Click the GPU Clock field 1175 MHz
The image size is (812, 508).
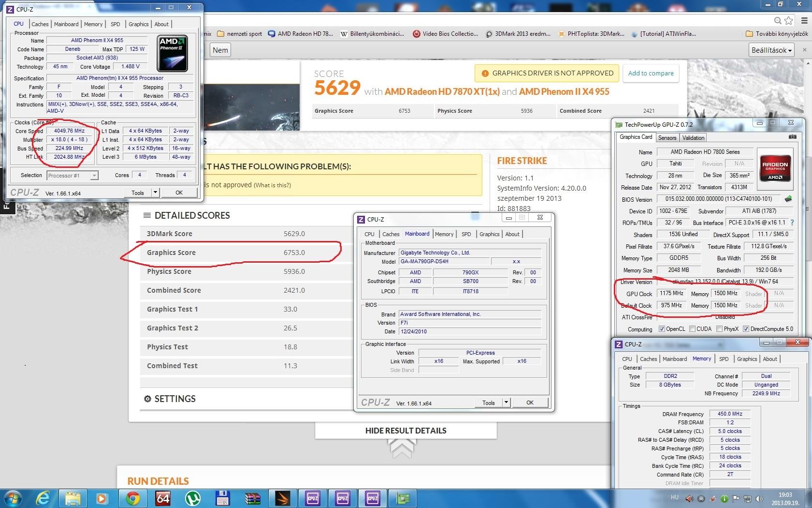coord(671,293)
